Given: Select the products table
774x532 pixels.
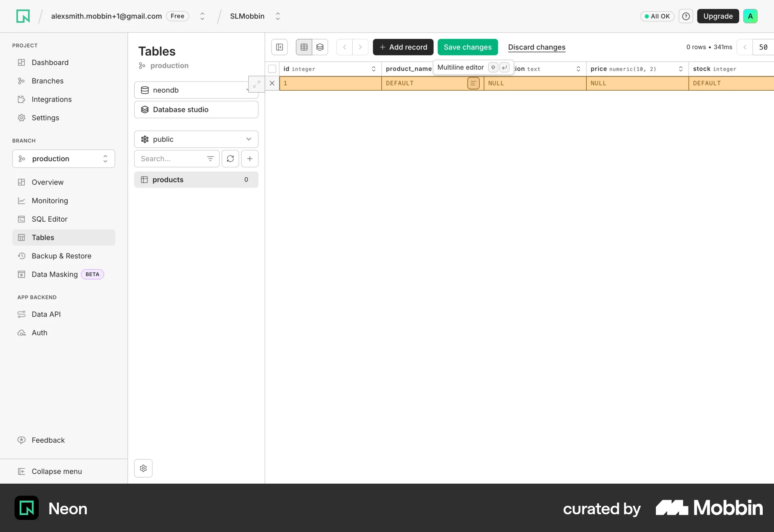Looking at the screenshot, I should pos(196,180).
